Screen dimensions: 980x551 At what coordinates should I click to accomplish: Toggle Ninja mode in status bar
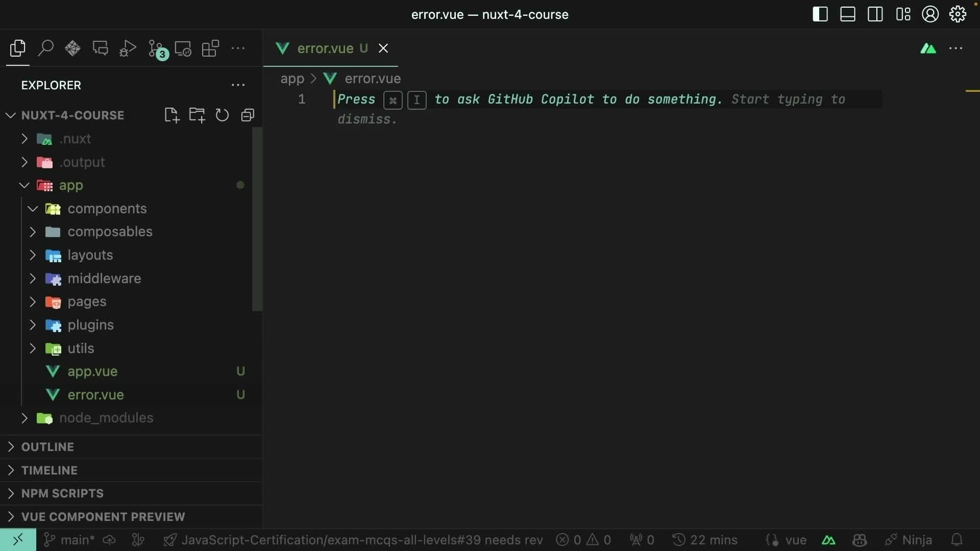tap(909, 540)
